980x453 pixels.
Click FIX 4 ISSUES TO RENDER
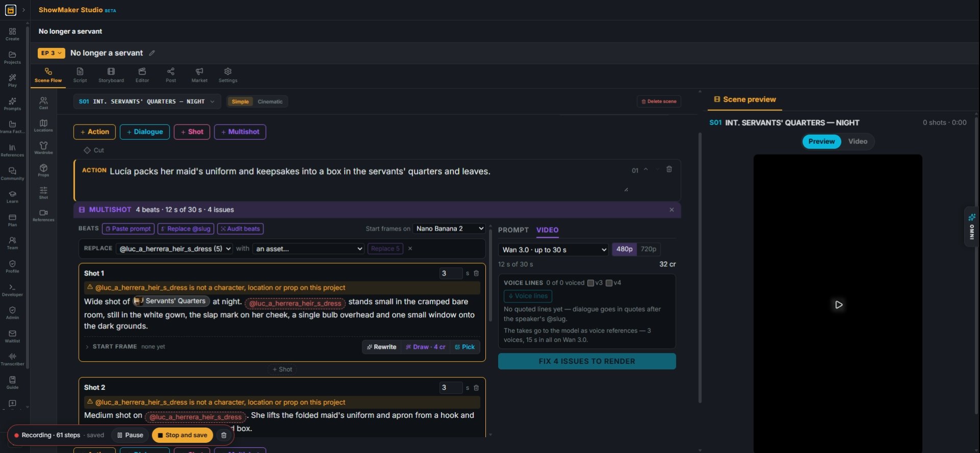[x=587, y=361]
